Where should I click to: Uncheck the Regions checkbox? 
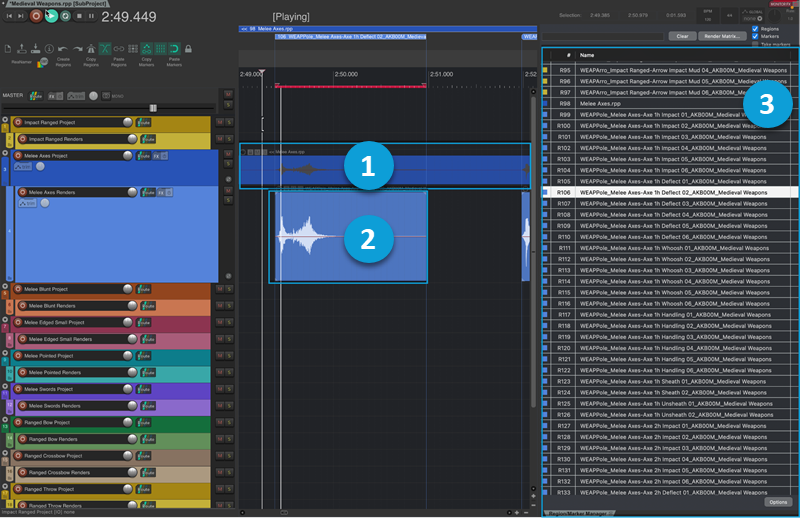754,29
